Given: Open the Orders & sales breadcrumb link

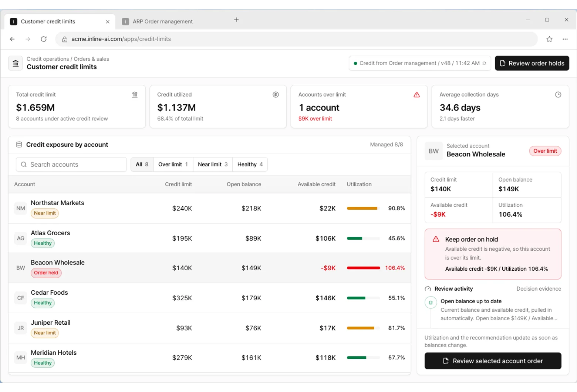Looking at the screenshot, I should pyautogui.click(x=91, y=59).
